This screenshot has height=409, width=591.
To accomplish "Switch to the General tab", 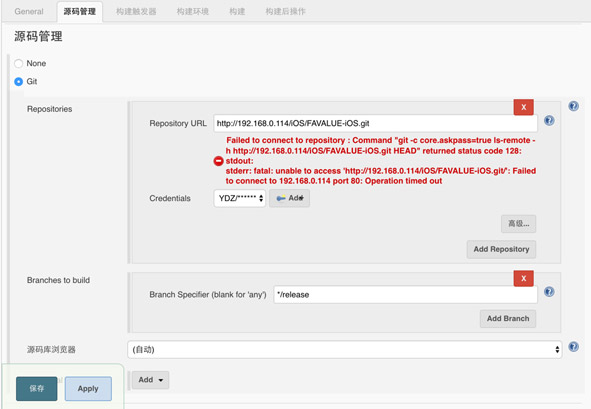I will 29,12.
